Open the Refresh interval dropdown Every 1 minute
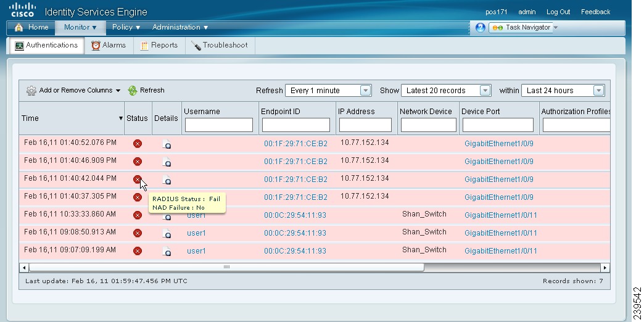The height and width of the screenshot is (322, 644). 328,90
